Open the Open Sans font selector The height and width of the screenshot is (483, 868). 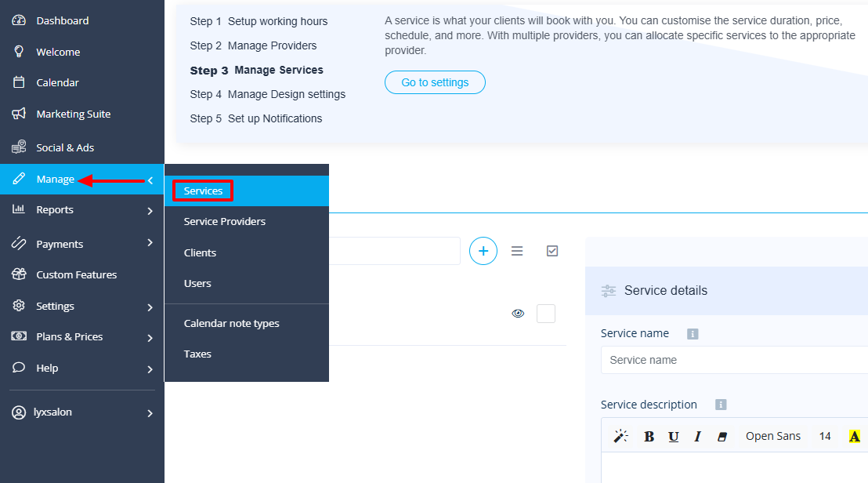(773, 436)
